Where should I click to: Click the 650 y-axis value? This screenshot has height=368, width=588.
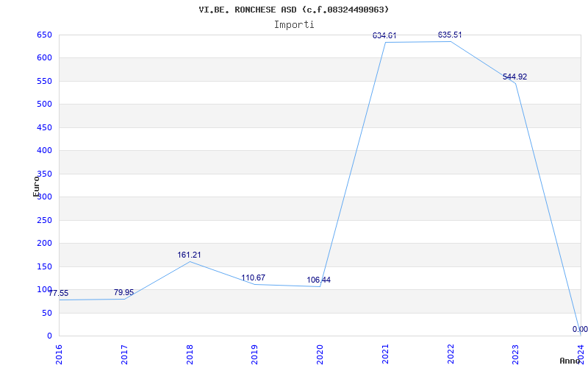[x=44, y=35]
